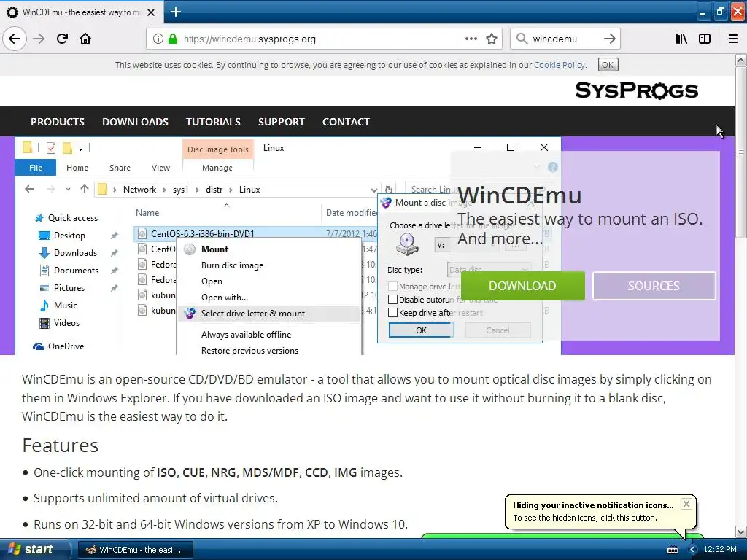The height and width of the screenshot is (560, 747).
Task: Open the Cookie Policy link
Action: coord(559,65)
